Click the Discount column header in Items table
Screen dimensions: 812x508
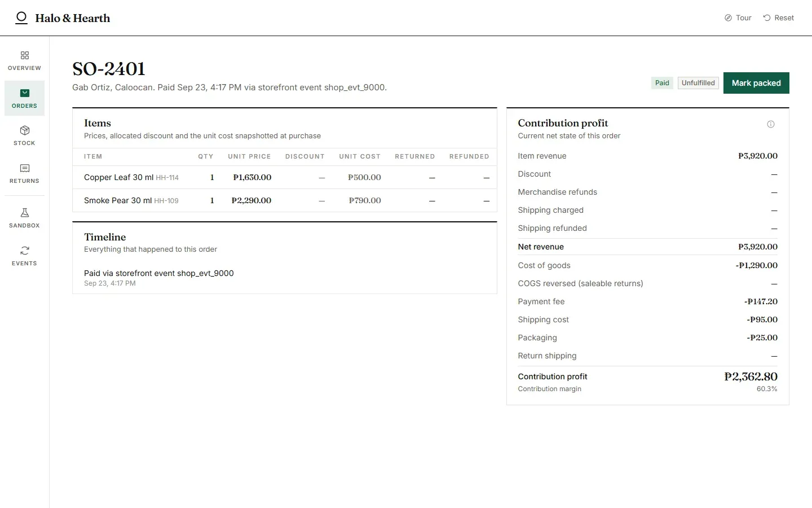tap(305, 156)
